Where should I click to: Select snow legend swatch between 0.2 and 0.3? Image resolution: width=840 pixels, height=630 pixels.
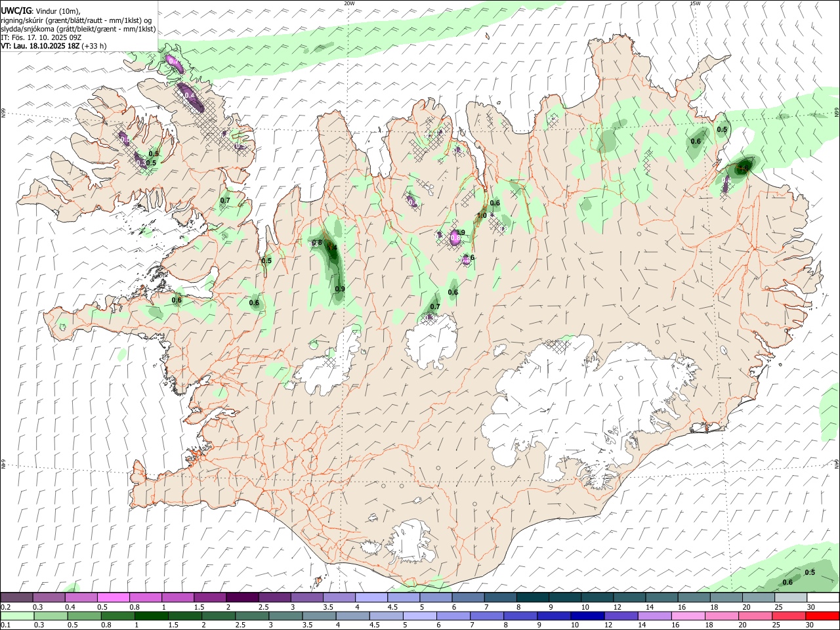pyautogui.click(x=16, y=598)
